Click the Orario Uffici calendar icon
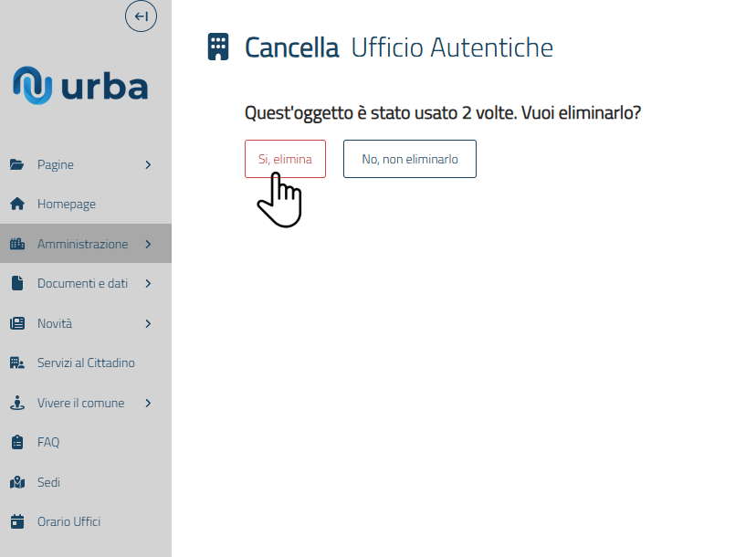The width and height of the screenshot is (756, 557). (16, 522)
